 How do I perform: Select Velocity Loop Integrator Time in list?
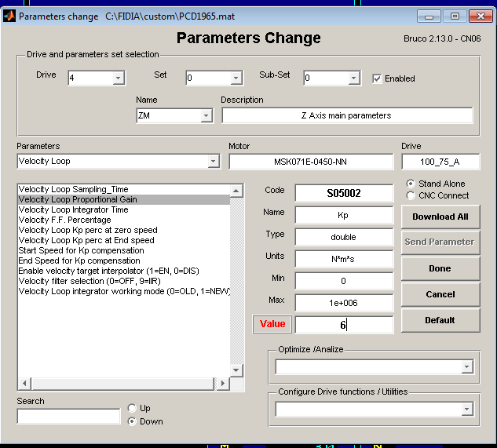coord(73,209)
